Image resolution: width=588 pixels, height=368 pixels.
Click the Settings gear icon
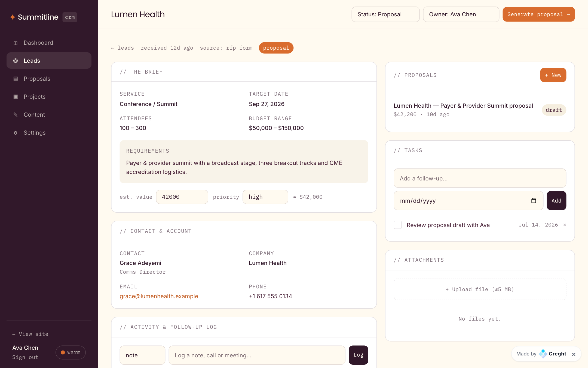tap(16, 133)
